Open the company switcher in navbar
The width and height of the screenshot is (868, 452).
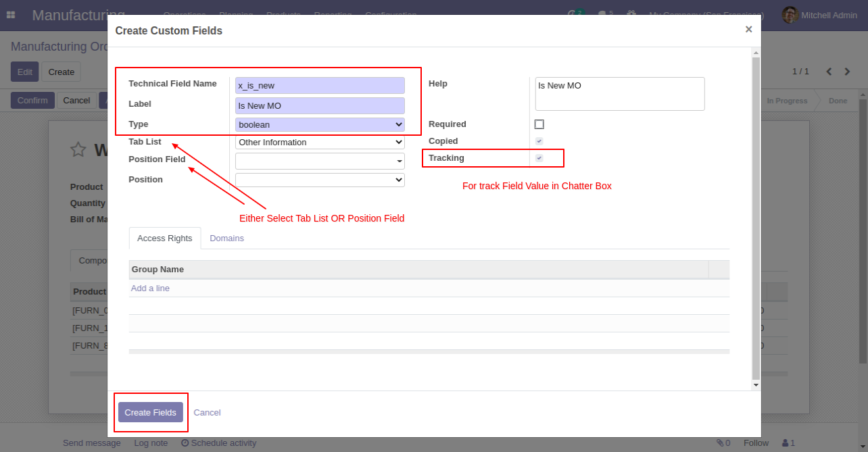[x=707, y=15]
